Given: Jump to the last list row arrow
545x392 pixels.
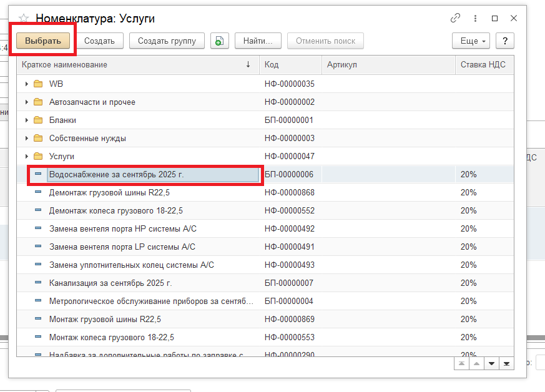Looking at the screenshot, I should click(507, 363).
